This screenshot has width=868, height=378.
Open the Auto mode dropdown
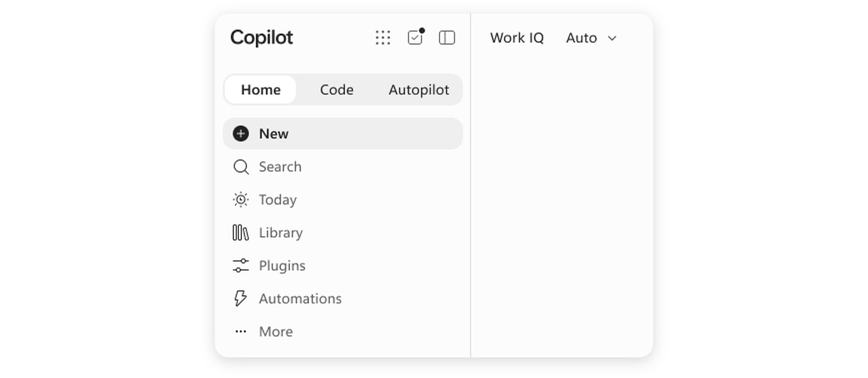(591, 38)
